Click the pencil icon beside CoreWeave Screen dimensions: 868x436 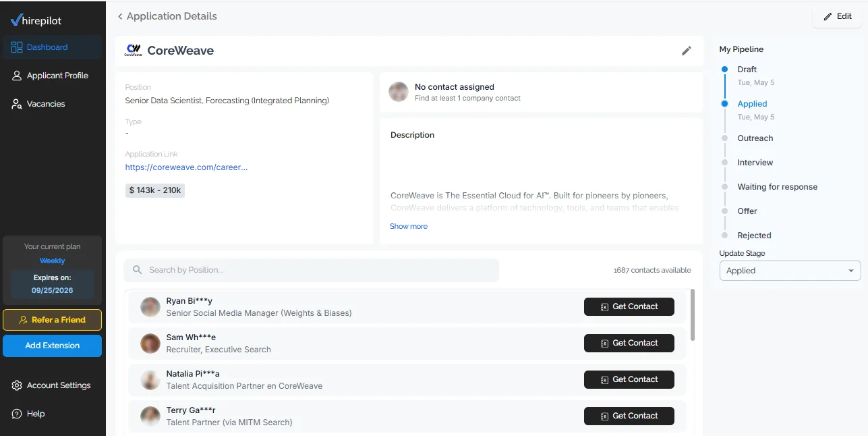tap(687, 51)
